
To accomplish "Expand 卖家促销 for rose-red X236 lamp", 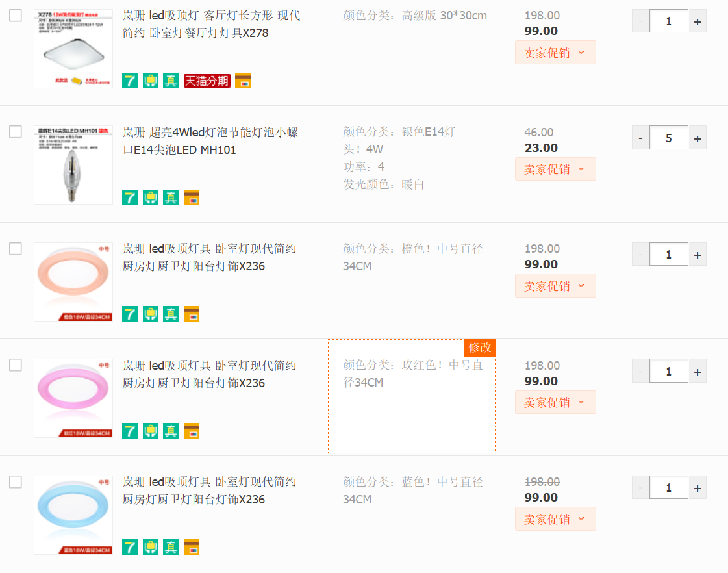I will (555, 402).
